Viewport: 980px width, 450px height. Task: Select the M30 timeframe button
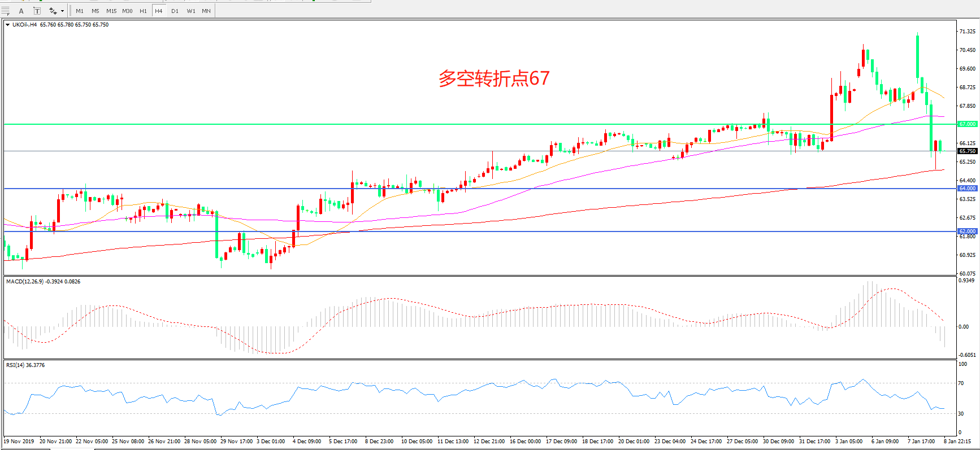[127, 11]
